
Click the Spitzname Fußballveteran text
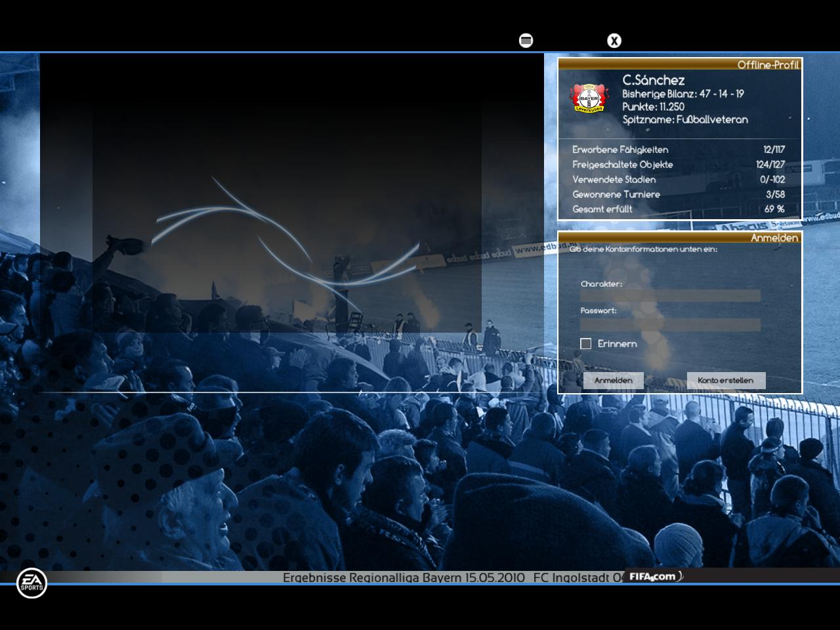coord(685,119)
